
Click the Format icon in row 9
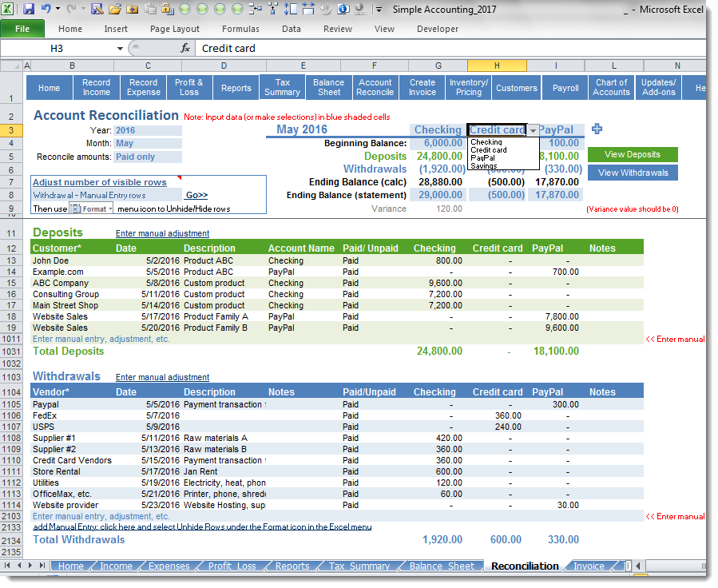click(91, 209)
